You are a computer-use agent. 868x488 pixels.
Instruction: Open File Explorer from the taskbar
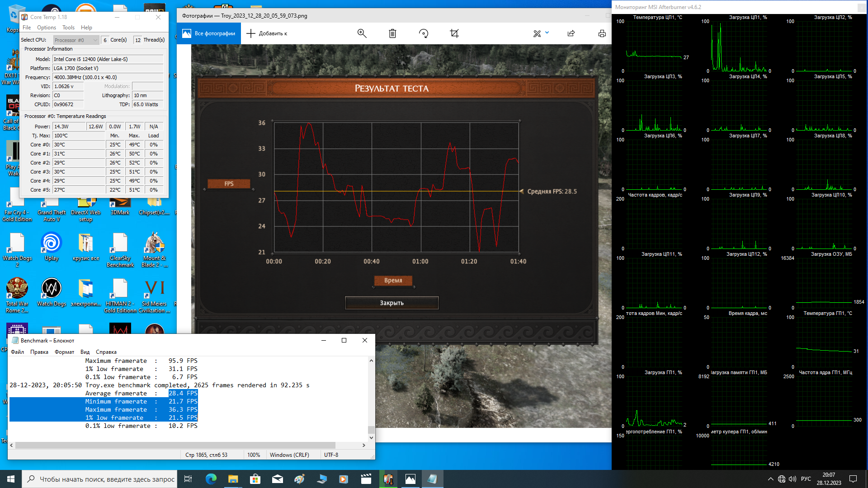[233, 479]
